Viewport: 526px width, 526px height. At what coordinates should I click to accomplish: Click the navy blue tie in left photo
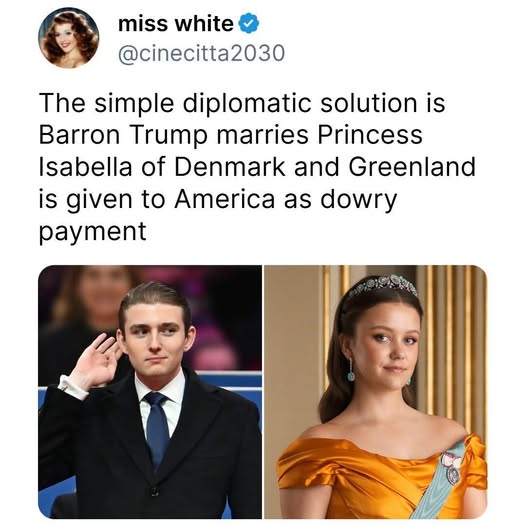click(x=157, y=428)
